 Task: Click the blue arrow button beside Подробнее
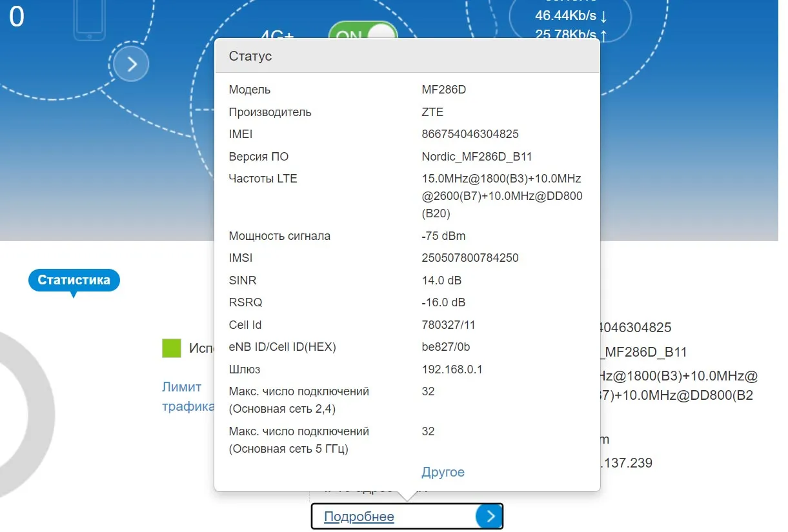489,516
